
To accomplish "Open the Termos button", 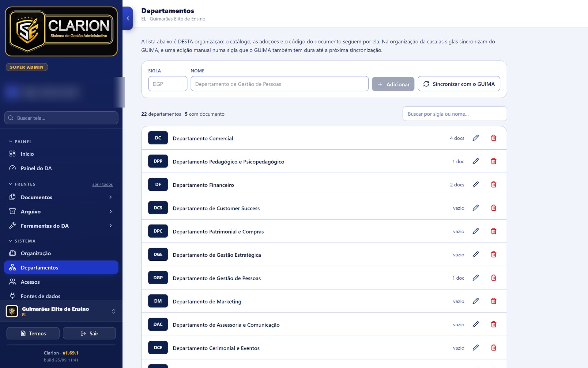I will coord(33,333).
